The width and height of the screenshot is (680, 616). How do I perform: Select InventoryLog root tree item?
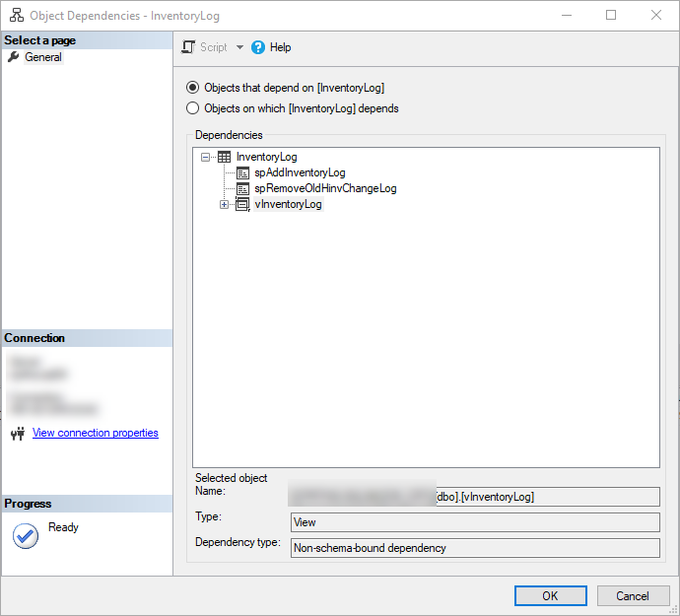pos(267,157)
